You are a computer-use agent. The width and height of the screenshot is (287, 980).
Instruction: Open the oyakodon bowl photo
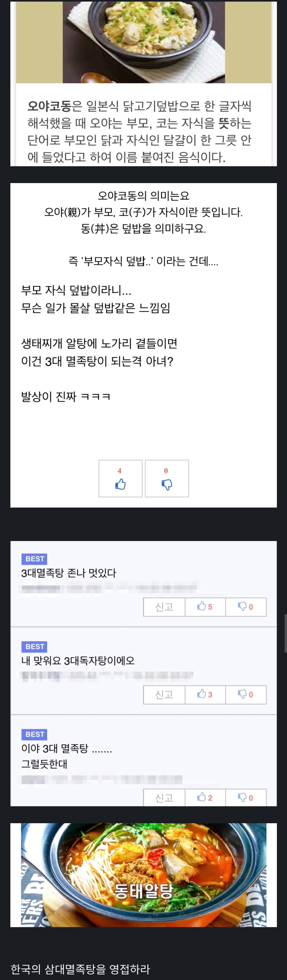point(144,42)
